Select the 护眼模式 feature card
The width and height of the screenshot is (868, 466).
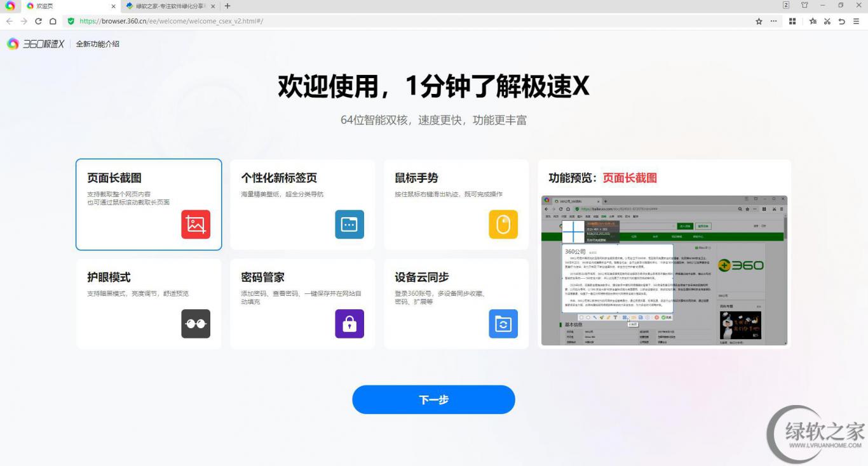click(149, 303)
